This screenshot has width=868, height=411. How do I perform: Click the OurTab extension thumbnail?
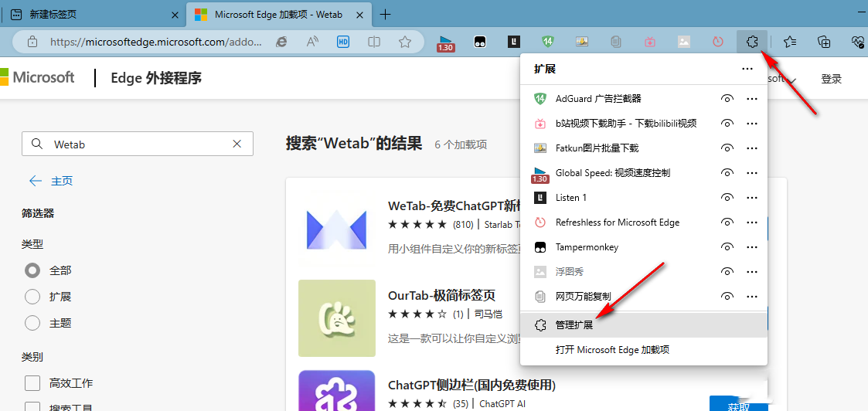337,318
